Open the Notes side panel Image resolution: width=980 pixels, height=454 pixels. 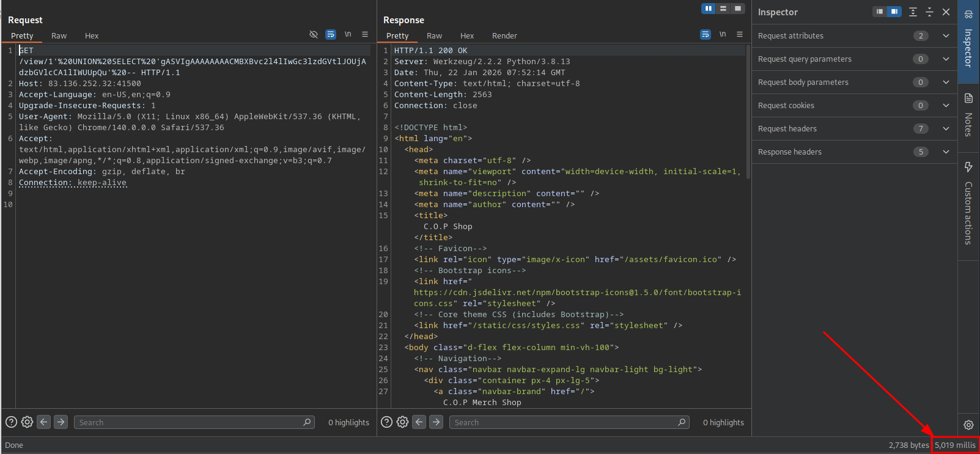968,115
